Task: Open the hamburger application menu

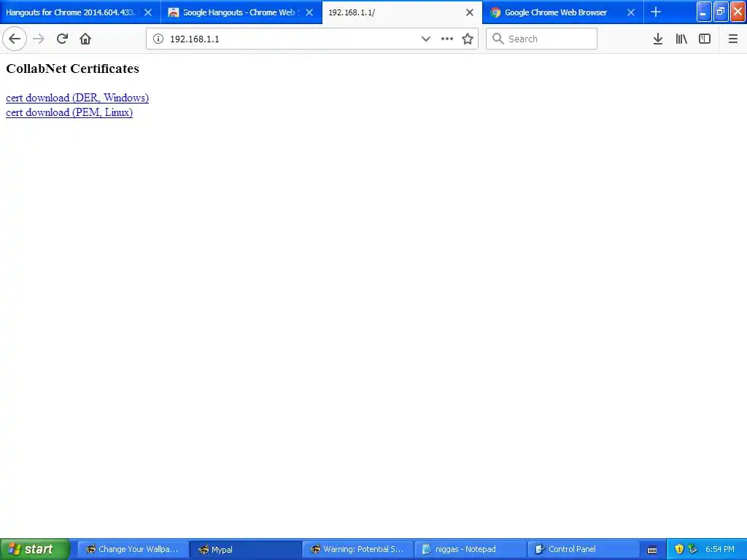Action: pyautogui.click(x=732, y=39)
